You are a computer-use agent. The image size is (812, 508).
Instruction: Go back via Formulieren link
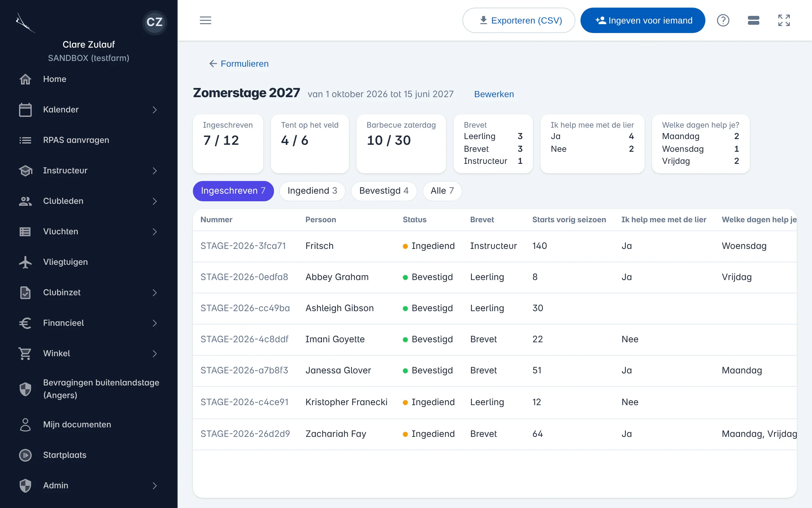[x=239, y=63]
